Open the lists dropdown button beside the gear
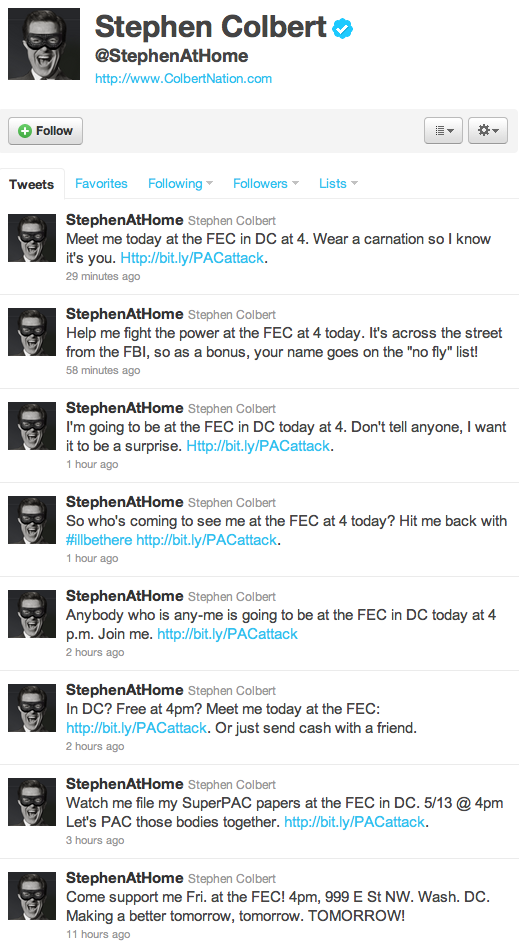519x948 pixels. (444, 131)
